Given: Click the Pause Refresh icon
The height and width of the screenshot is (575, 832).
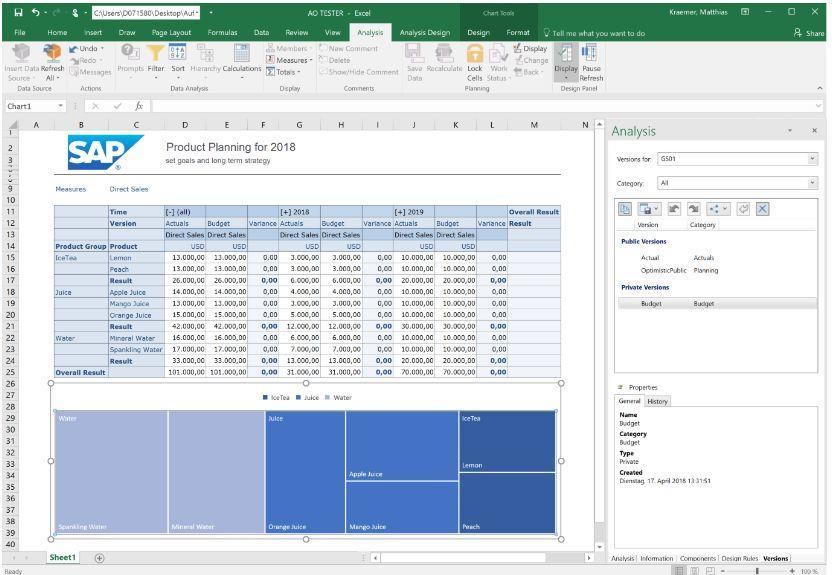Looking at the screenshot, I should tap(591, 53).
